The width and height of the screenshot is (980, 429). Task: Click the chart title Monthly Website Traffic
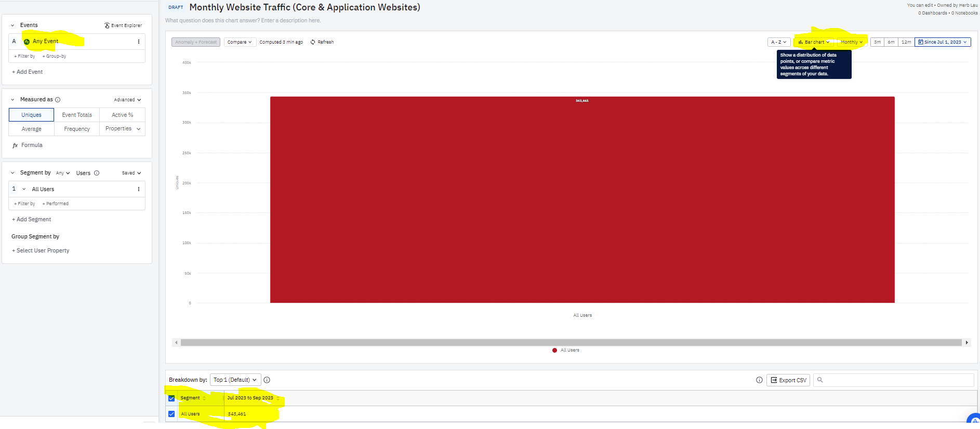304,7
